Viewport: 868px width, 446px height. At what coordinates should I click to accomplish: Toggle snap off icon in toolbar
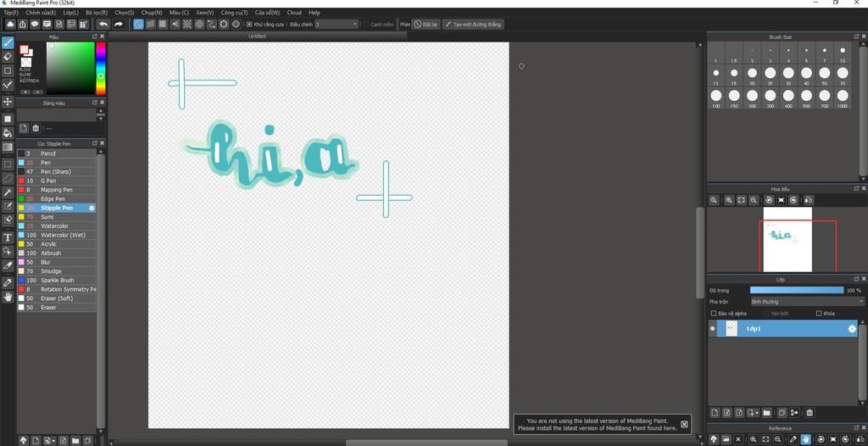coord(138,24)
